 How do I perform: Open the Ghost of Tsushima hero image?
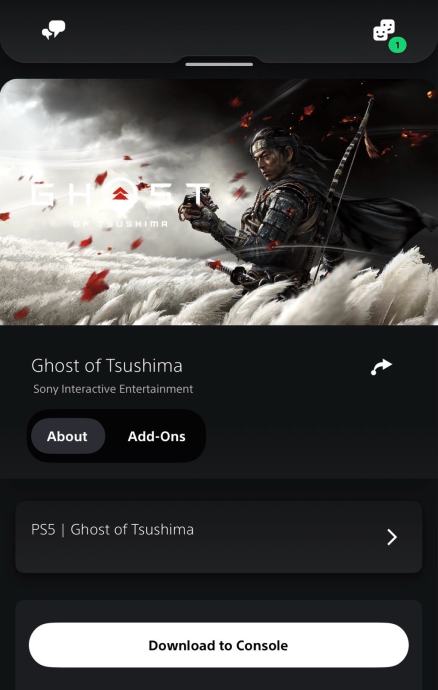(x=219, y=202)
